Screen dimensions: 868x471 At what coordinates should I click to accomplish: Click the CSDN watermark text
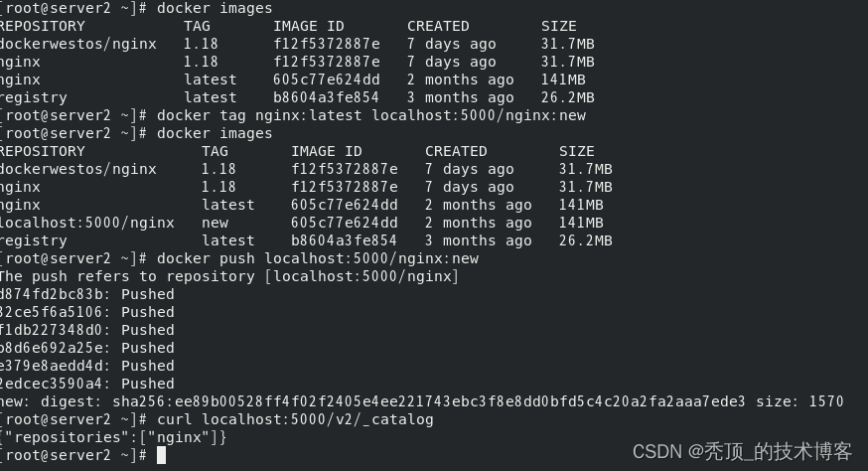coord(742,451)
